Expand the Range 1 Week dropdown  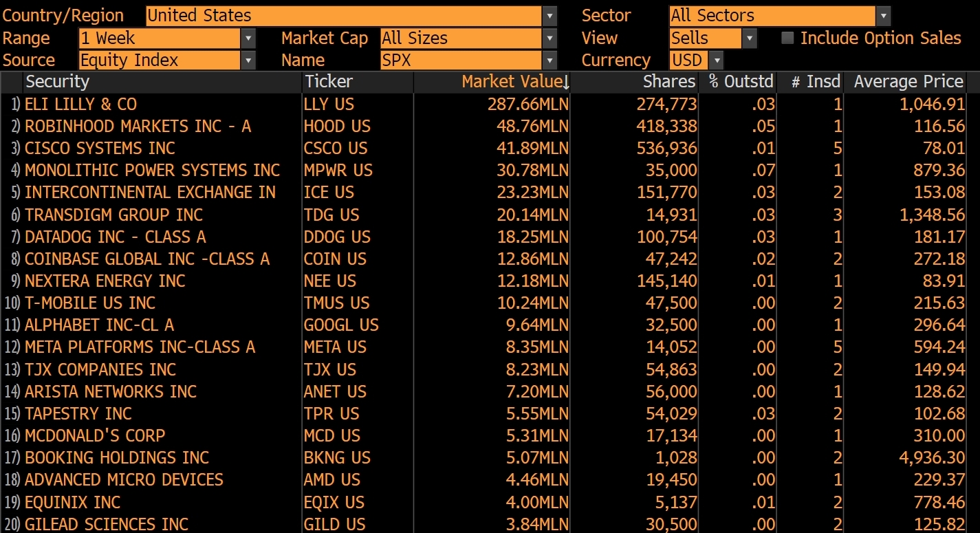(248, 39)
